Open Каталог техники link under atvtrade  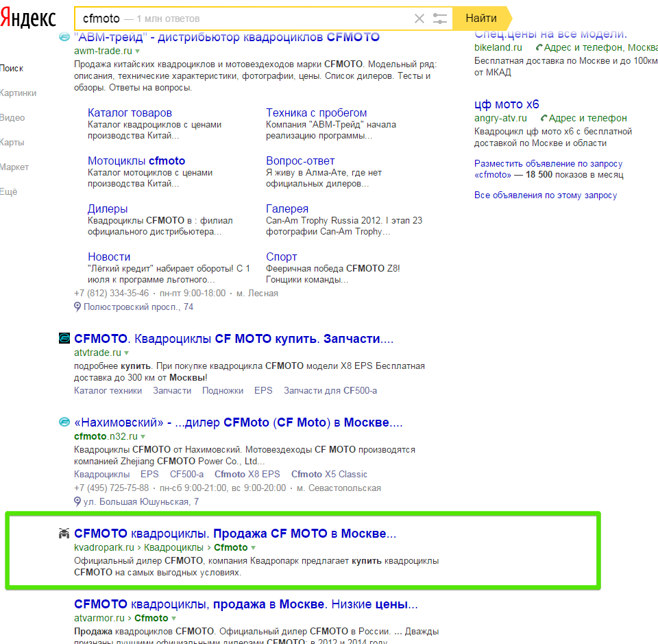point(108,390)
